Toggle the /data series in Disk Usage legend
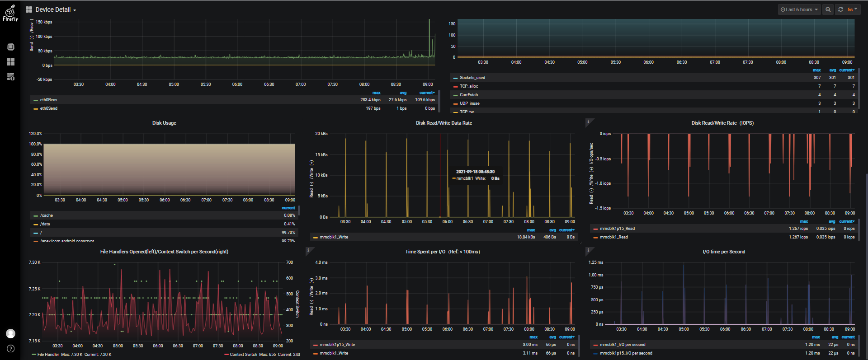The width and height of the screenshot is (868, 360). point(45,224)
